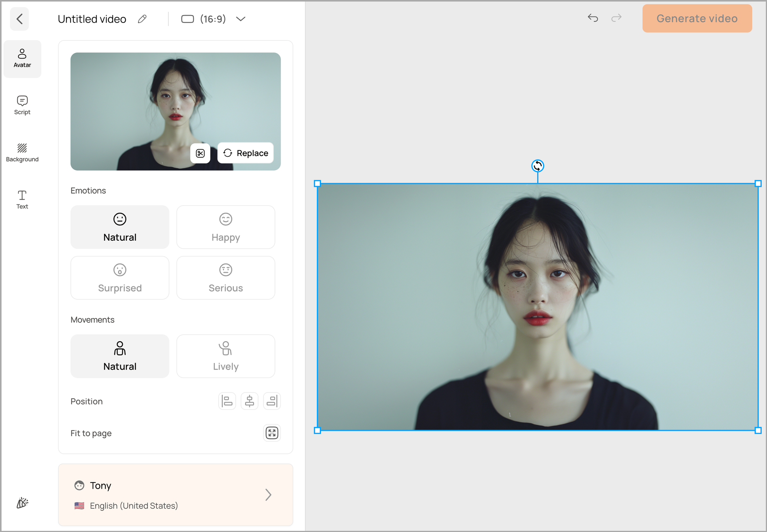
Task: Select the Happy emotion
Action: 225,227
